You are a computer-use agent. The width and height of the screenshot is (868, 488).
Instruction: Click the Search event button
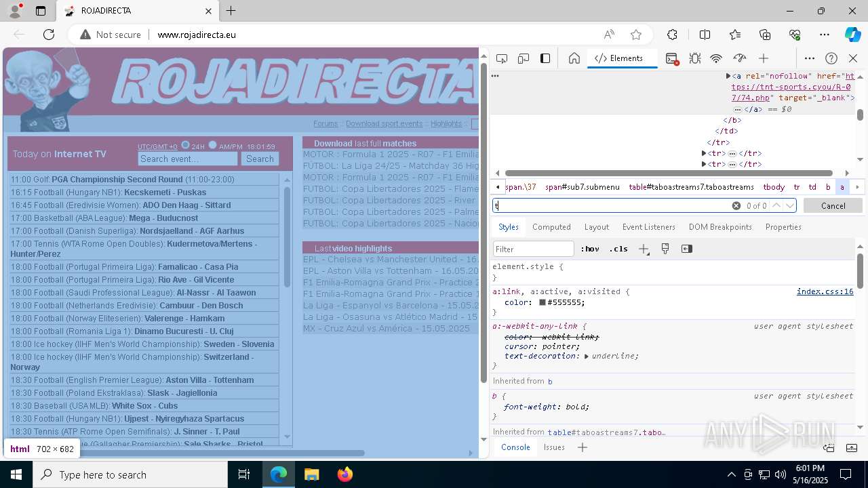click(260, 159)
